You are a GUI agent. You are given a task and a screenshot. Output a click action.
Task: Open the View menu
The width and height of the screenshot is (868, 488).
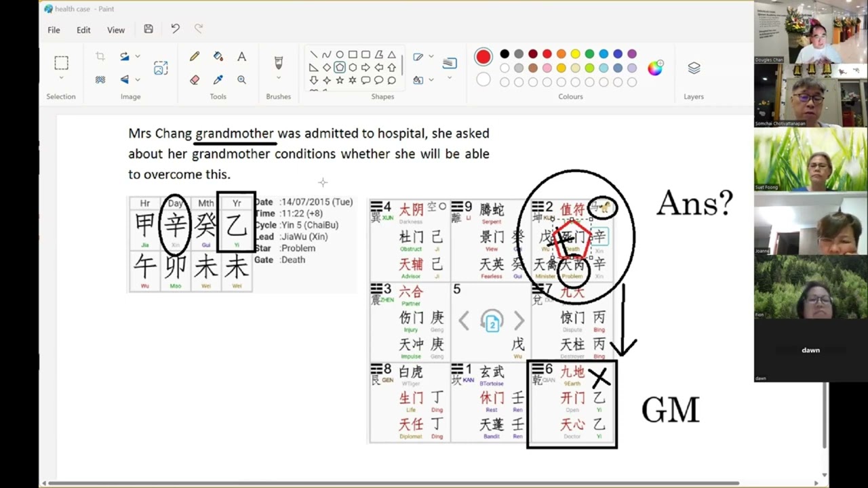[x=116, y=30]
